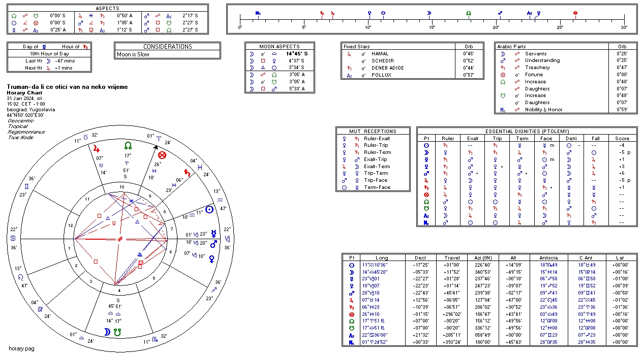Click the Part of Fortune symbol in the wheel

[x=162, y=155]
